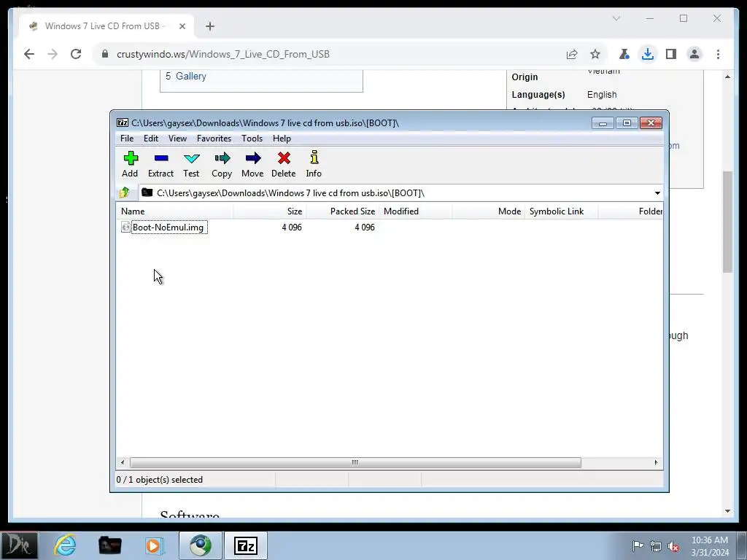
Task: Click the 7z icon in title bar
Action: click(123, 122)
